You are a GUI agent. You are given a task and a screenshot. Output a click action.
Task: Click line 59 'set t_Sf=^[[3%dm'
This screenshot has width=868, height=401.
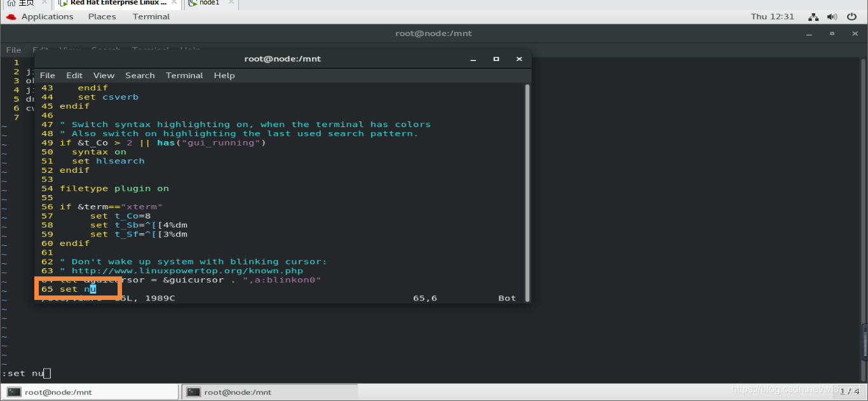[x=139, y=234]
